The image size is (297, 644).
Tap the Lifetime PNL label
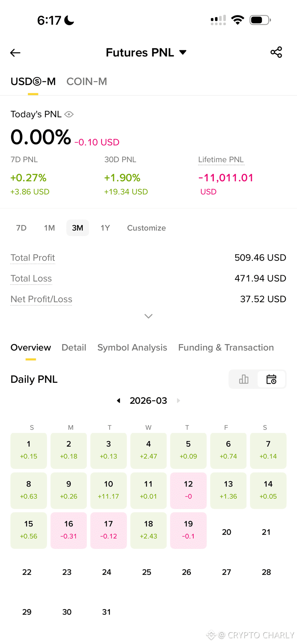(x=221, y=160)
